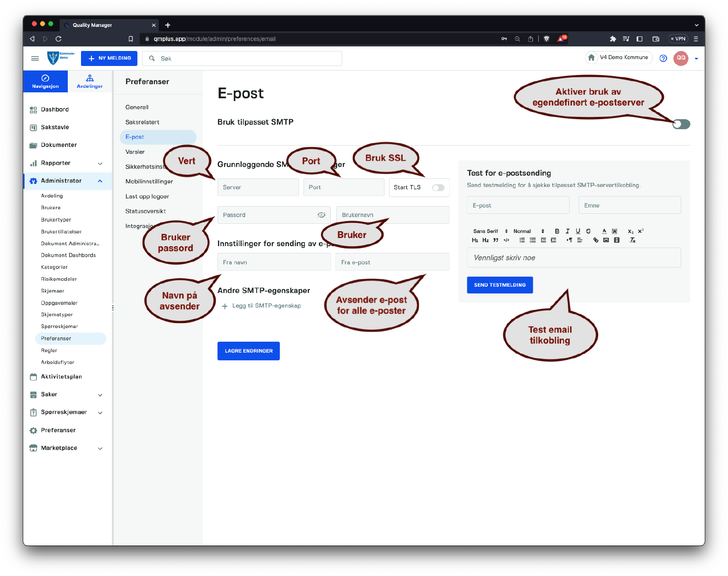The width and height of the screenshot is (728, 576).
Task: Click the SEND TESTMELDING button
Action: click(x=500, y=285)
